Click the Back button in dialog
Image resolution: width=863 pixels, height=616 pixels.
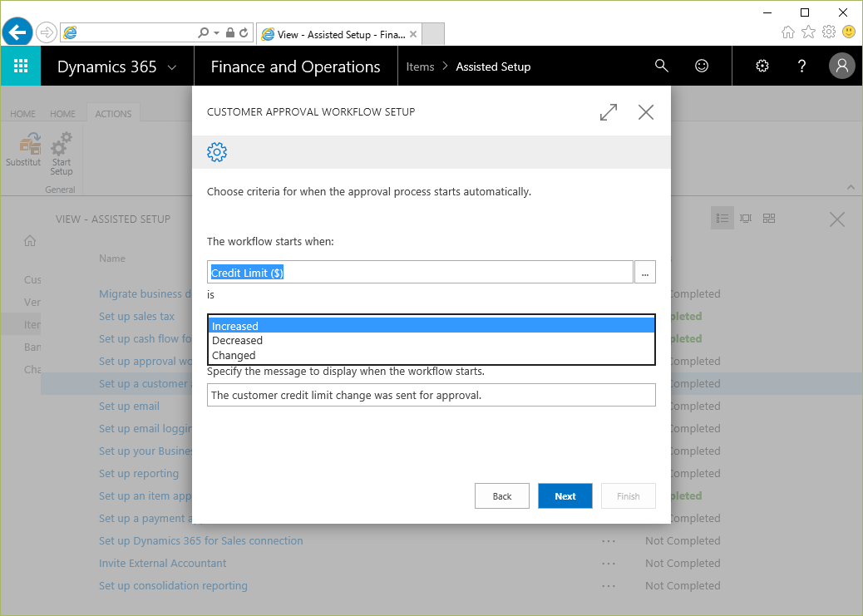coord(502,496)
